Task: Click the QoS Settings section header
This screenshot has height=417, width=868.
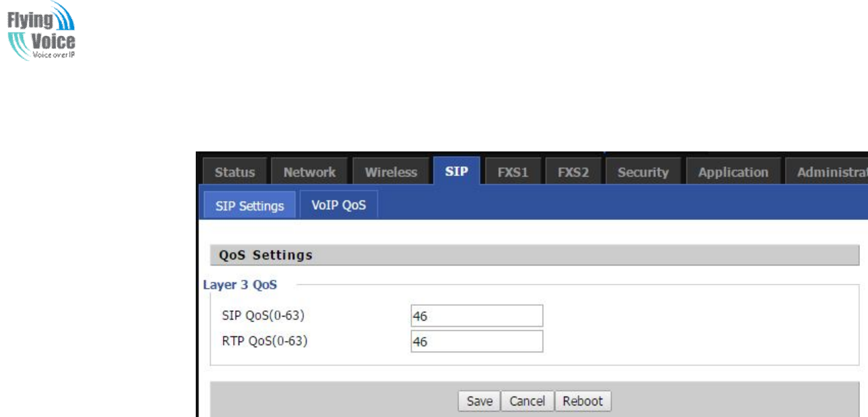Action: (x=266, y=255)
